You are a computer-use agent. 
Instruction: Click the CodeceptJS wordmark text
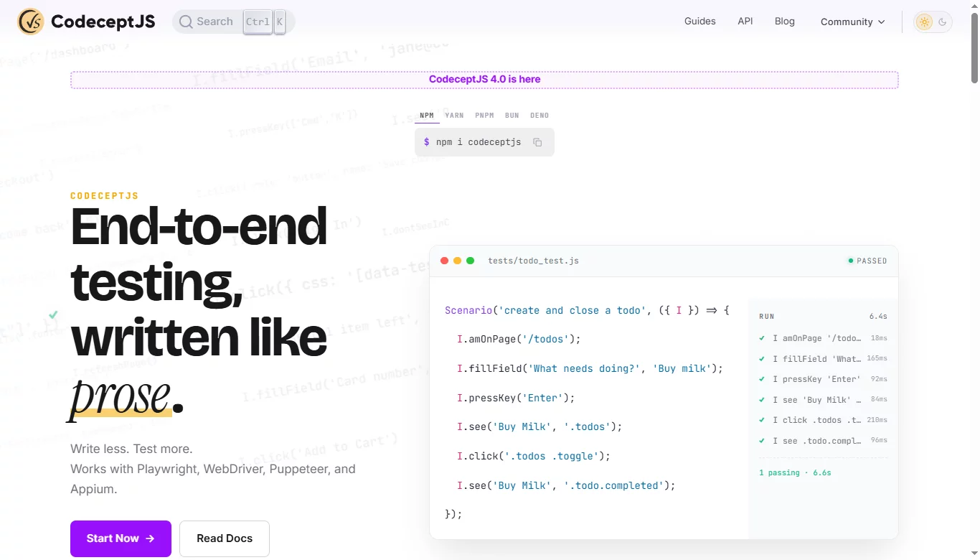[x=103, y=22]
